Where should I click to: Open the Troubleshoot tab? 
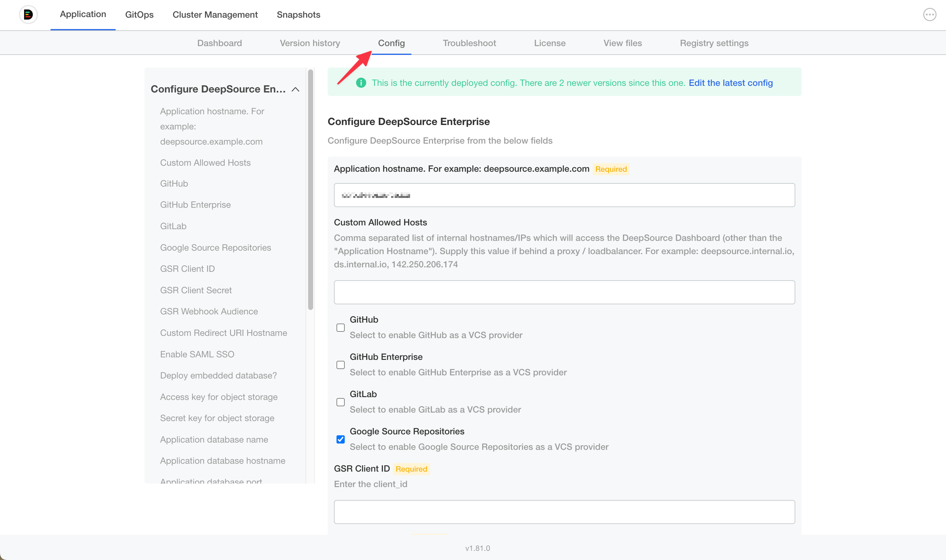tap(469, 43)
